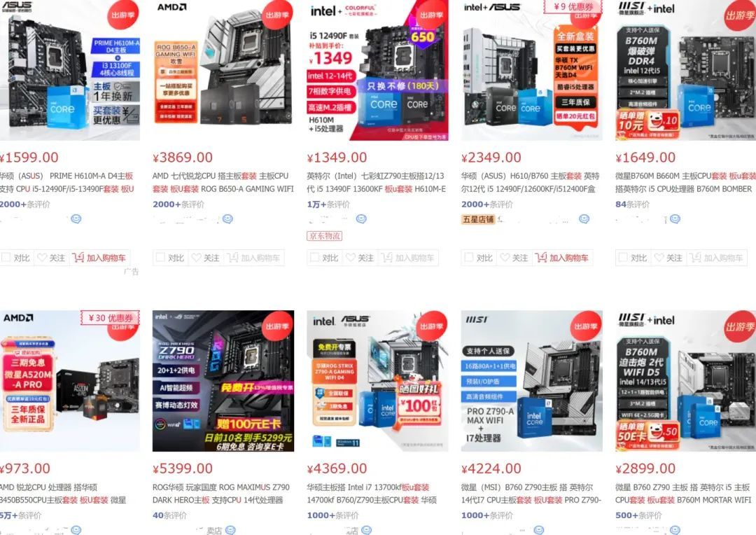
Task: Click chat icon under MSI B760M ¥1649.00 listing
Action: click(675, 219)
